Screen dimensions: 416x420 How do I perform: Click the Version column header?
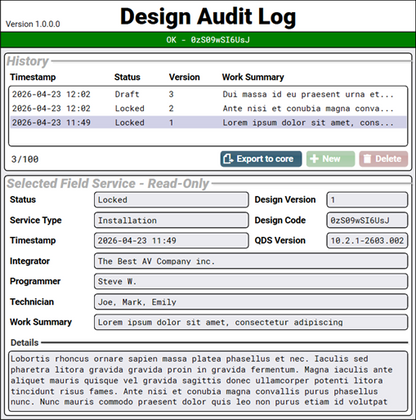click(x=184, y=77)
